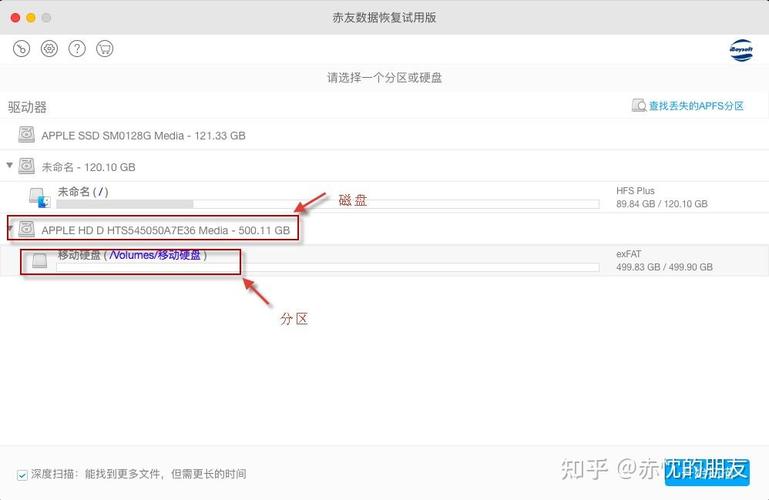Collapse the 未命名 - 120.10 GB disk
This screenshot has width=769, height=500.
9,165
